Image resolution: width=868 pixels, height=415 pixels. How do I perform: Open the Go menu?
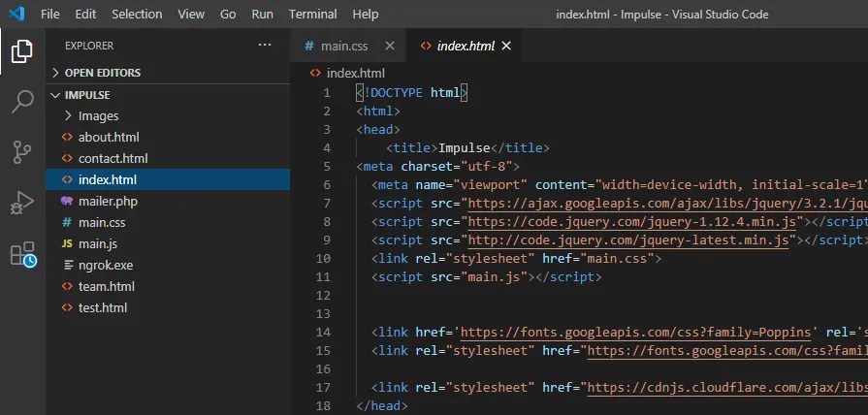(x=228, y=15)
